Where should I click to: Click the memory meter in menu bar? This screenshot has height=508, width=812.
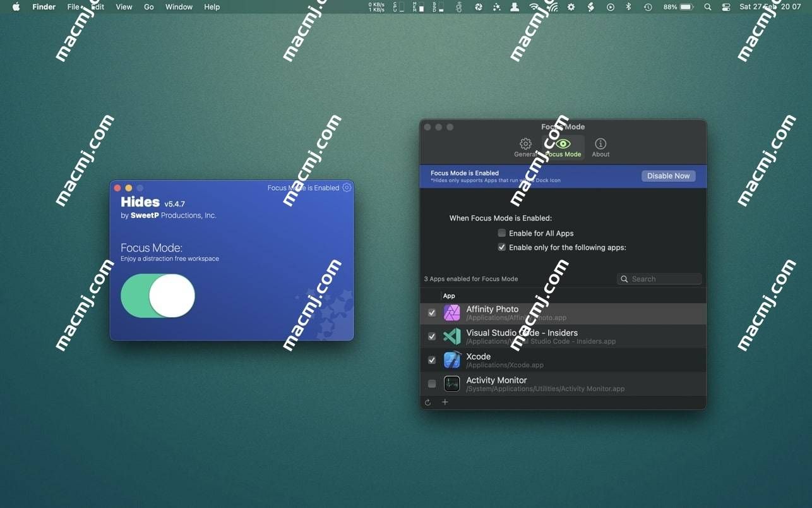pos(419,7)
